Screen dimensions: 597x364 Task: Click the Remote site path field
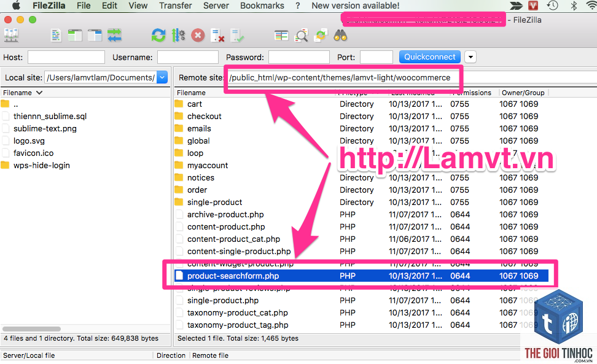tap(411, 77)
